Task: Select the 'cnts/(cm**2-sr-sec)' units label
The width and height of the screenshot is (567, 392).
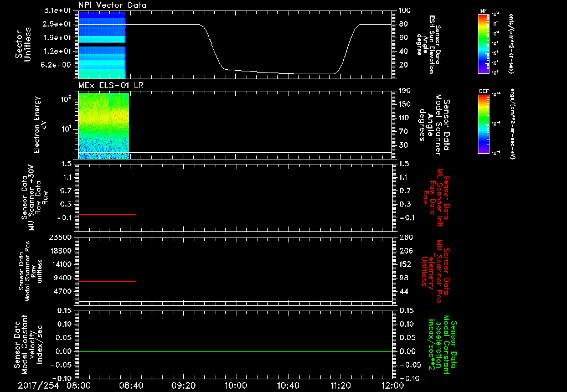Action: 511,44
